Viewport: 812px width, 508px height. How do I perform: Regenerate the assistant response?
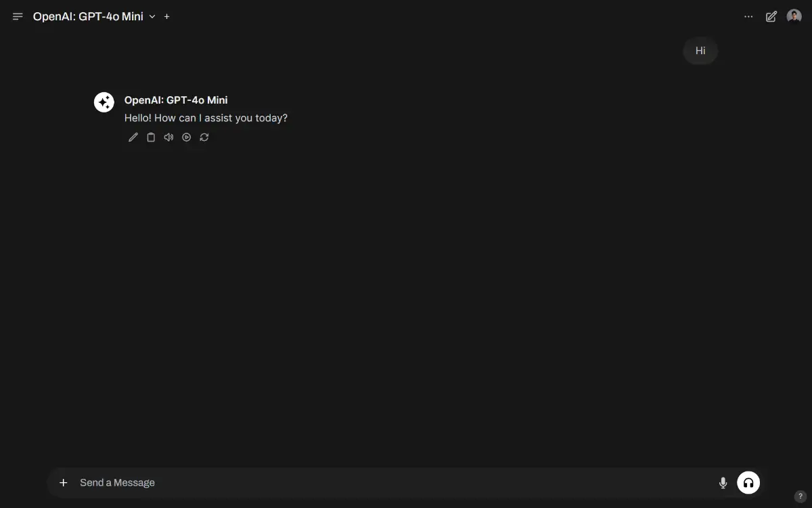[204, 137]
